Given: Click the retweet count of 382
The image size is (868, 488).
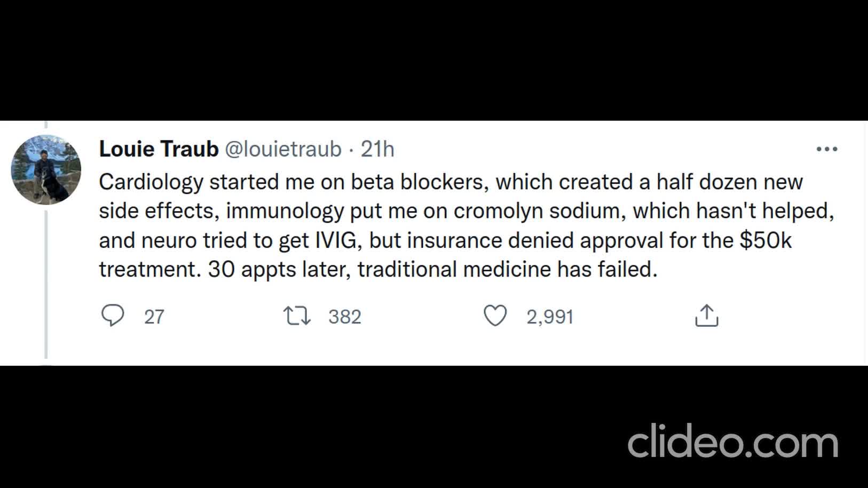Looking at the screenshot, I should tap(345, 317).
